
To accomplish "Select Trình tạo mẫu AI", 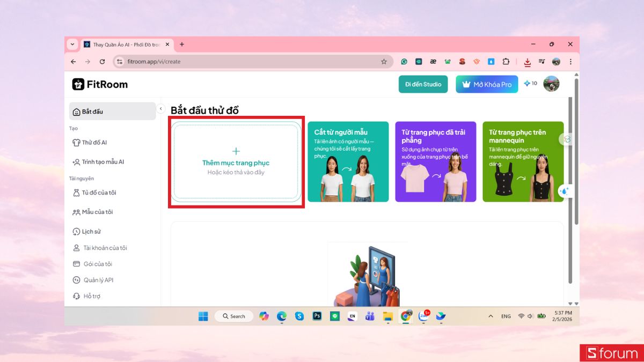I will [98, 162].
